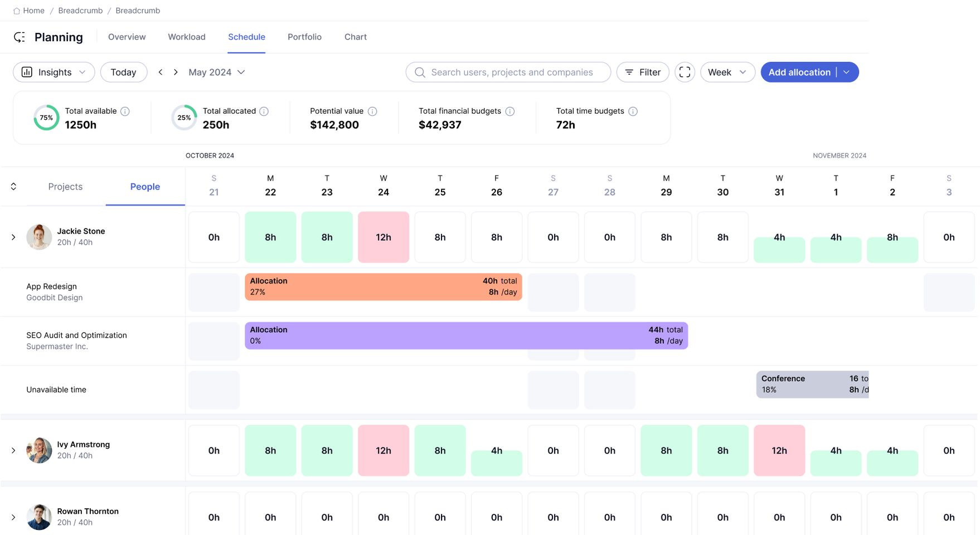Click info icon beside Total allocated
The width and height of the screenshot is (980, 535).
pyautogui.click(x=264, y=111)
